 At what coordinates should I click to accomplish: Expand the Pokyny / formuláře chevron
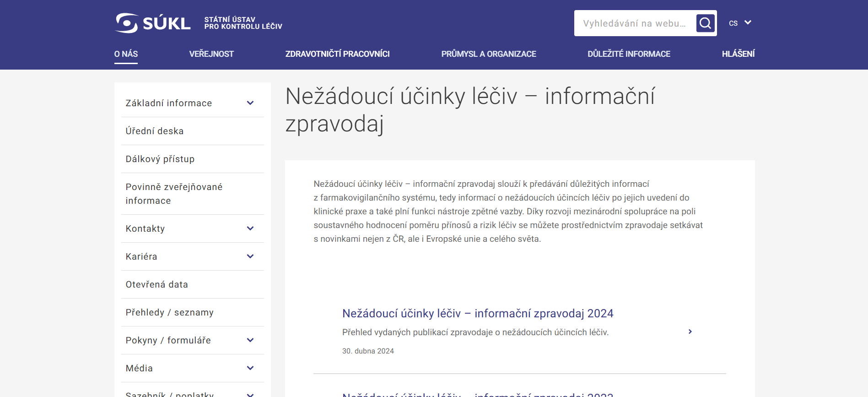click(250, 340)
